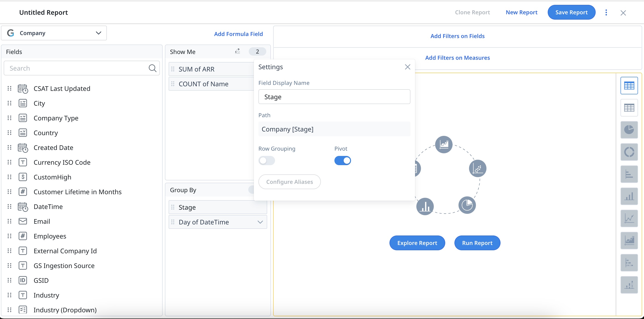Choose the vertical column chart visualization

tap(629, 196)
